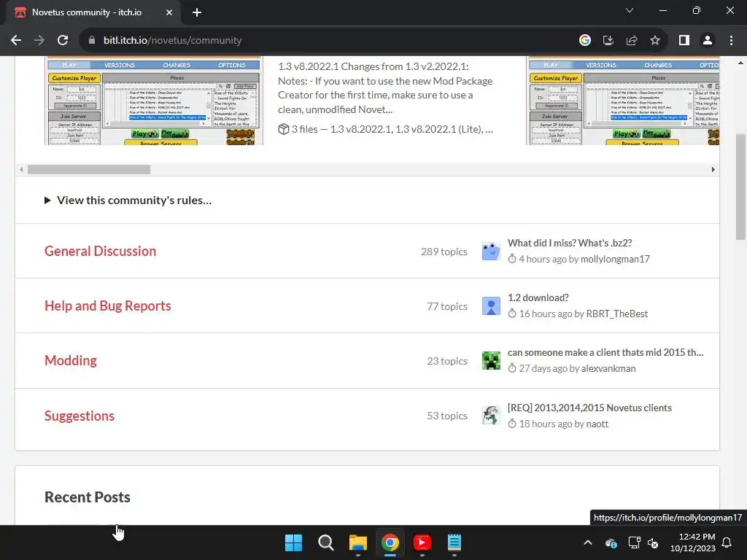747x560 pixels.
Task: Open File Explorer from the taskbar
Action: tap(357, 542)
